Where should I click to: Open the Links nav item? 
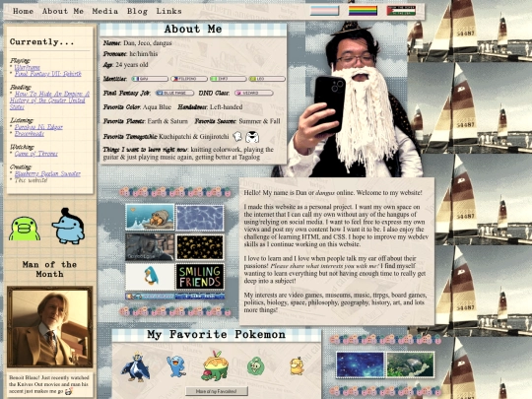168,11
